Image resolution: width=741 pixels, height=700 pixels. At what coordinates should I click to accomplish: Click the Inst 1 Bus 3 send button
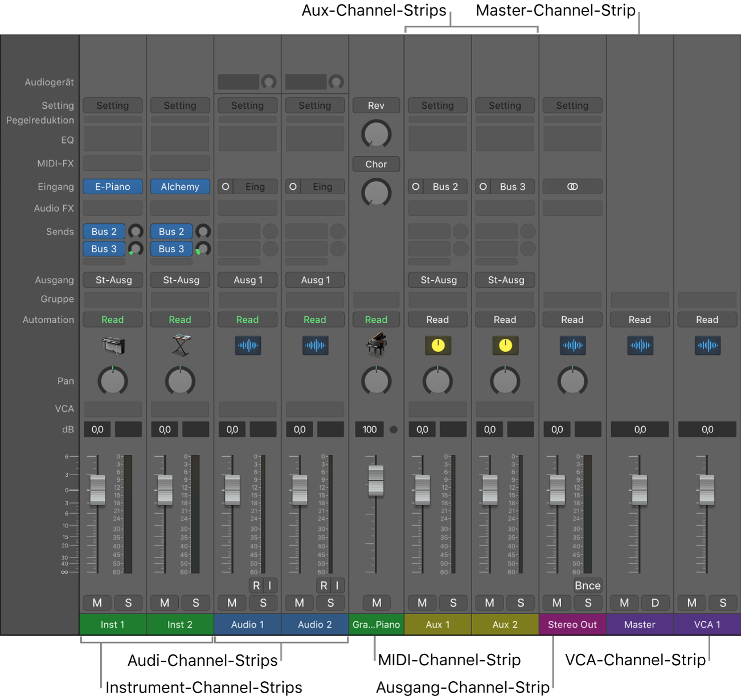pyautogui.click(x=104, y=248)
